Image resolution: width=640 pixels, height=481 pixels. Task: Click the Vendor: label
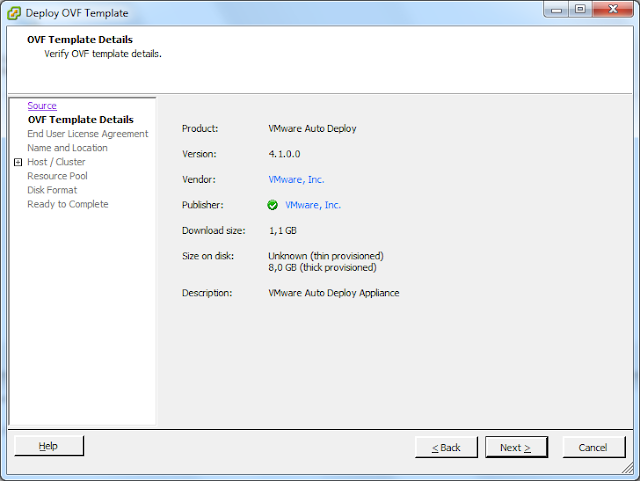tap(199, 180)
